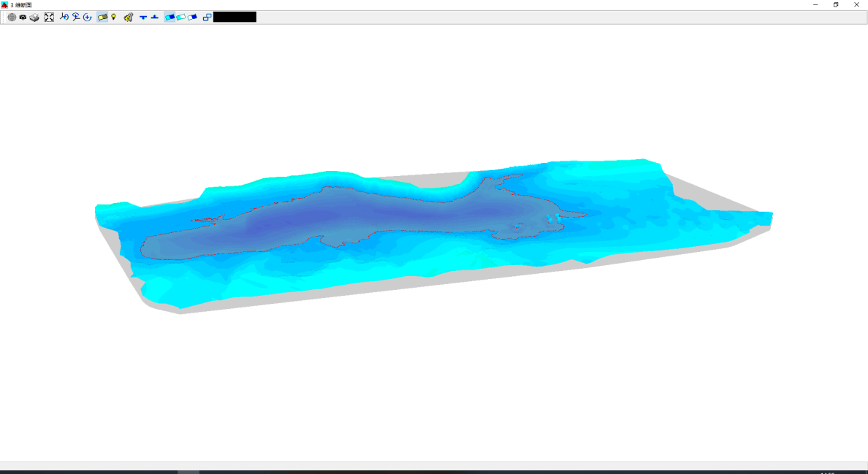Click the downward arrow elevation icon

[142, 17]
